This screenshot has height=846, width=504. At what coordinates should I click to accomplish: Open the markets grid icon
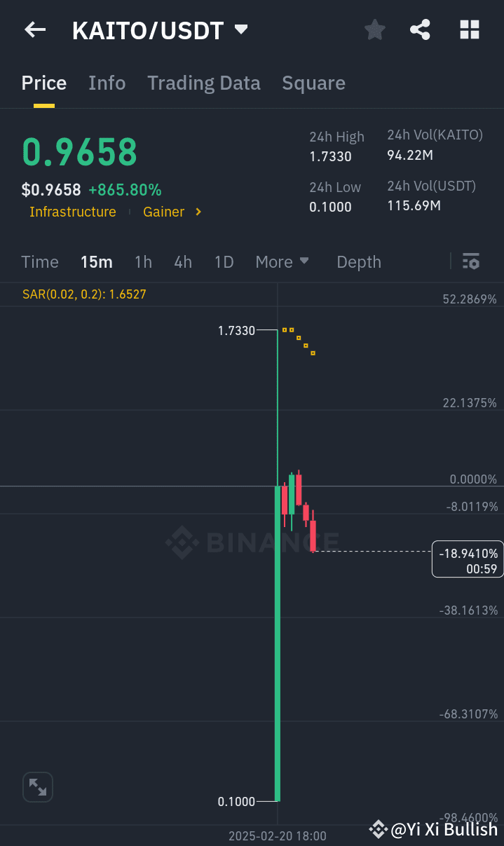[x=468, y=29]
